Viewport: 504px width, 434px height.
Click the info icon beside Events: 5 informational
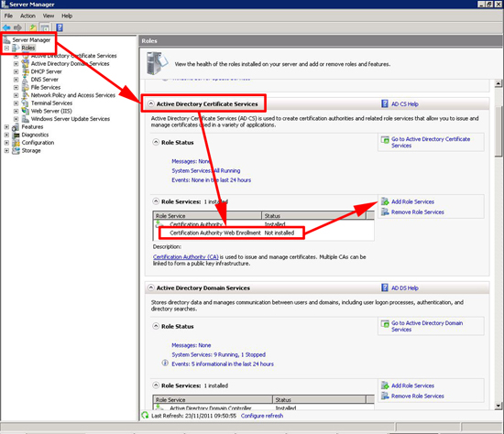(x=165, y=363)
